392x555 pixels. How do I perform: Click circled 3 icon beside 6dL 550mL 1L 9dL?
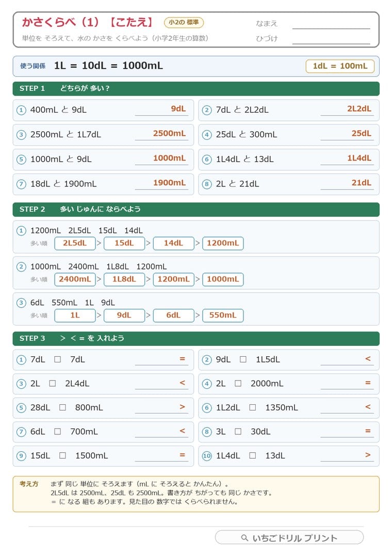(x=21, y=303)
